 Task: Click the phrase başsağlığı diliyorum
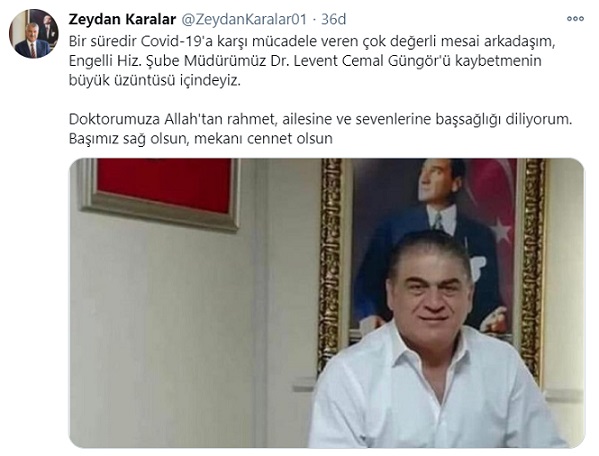(x=504, y=119)
